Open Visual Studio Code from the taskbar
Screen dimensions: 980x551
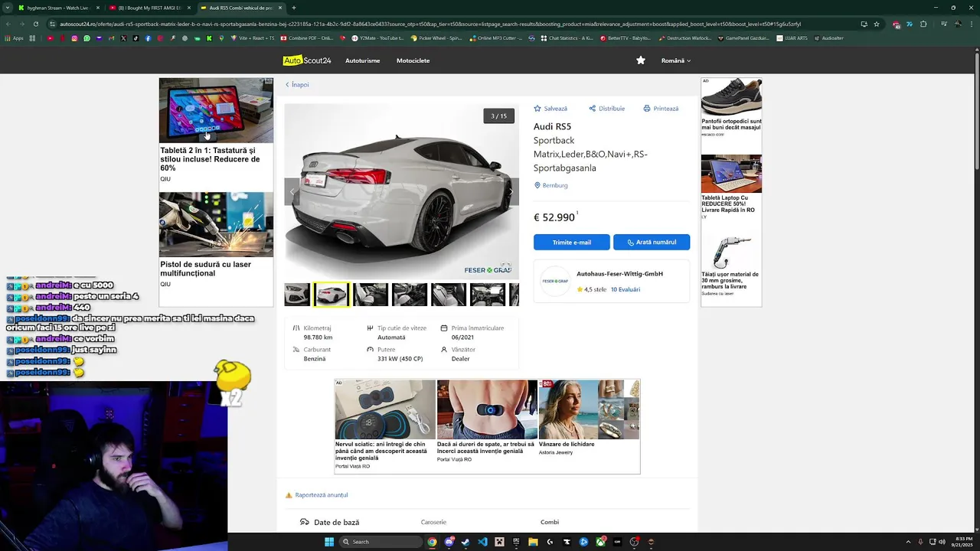coord(482,542)
